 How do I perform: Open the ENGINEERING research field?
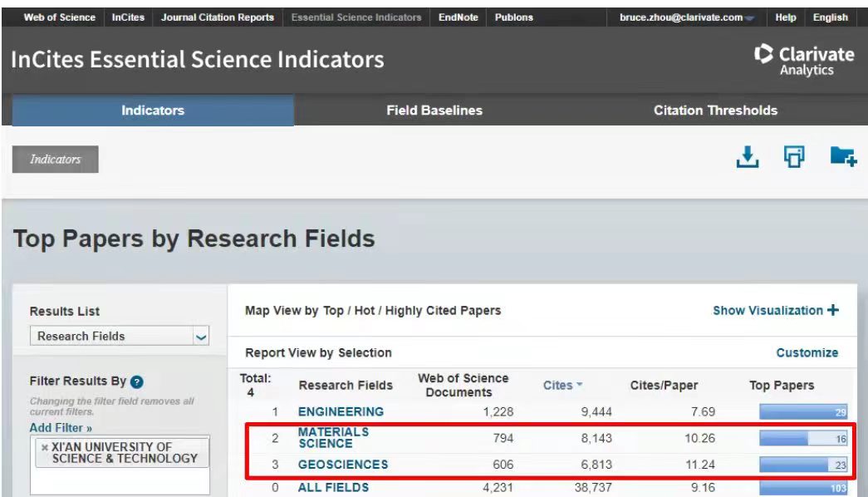(x=341, y=411)
